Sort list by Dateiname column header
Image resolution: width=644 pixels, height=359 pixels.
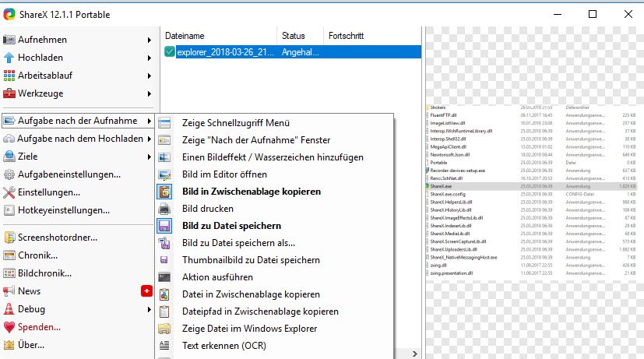click(x=220, y=36)
